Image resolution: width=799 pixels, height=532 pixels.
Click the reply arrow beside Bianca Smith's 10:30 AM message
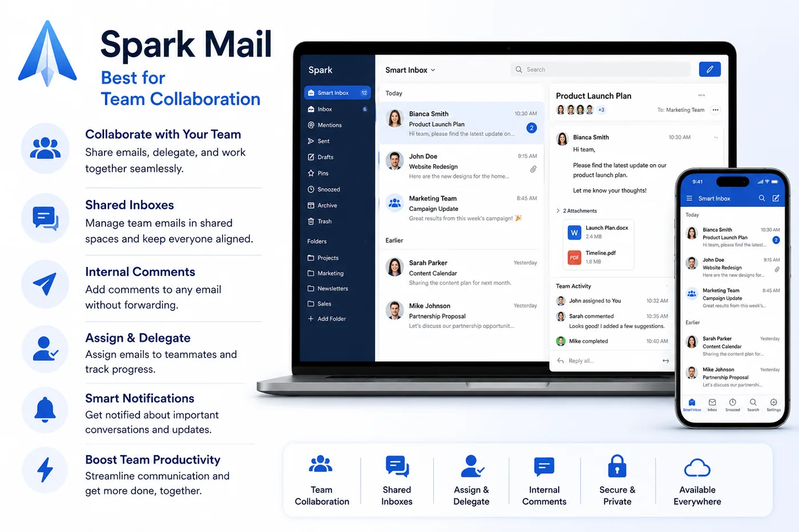[716, 137]
